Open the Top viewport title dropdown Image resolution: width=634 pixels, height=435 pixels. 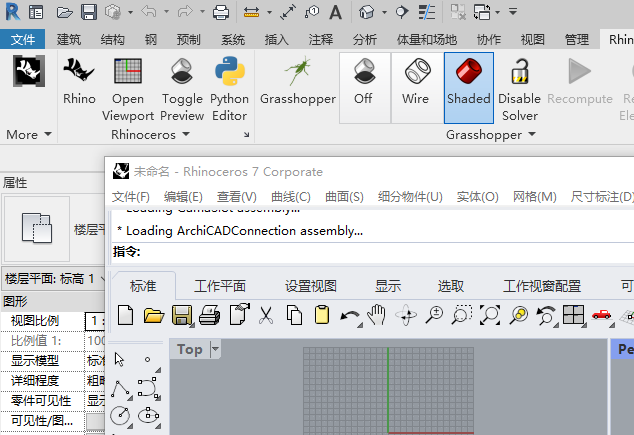tap(215, 349)
